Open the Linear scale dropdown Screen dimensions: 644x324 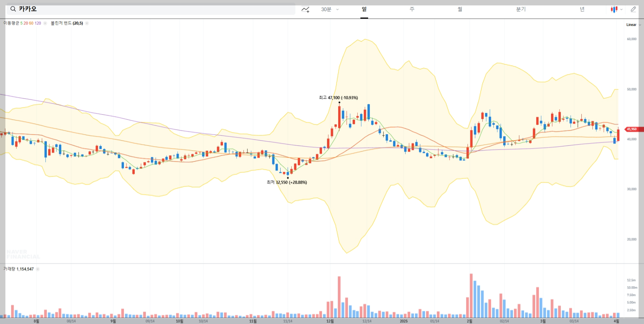[x=634, y=25]
